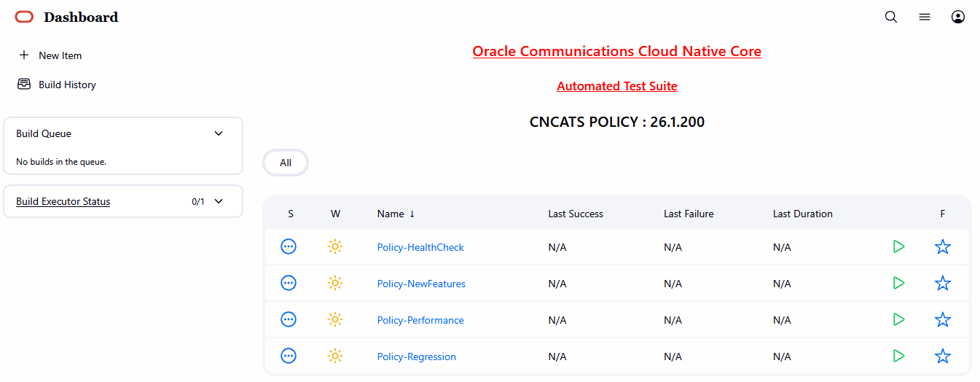Open Policy-HealthCheck job link
Screen dimensions: 980x382
[420, 247]
